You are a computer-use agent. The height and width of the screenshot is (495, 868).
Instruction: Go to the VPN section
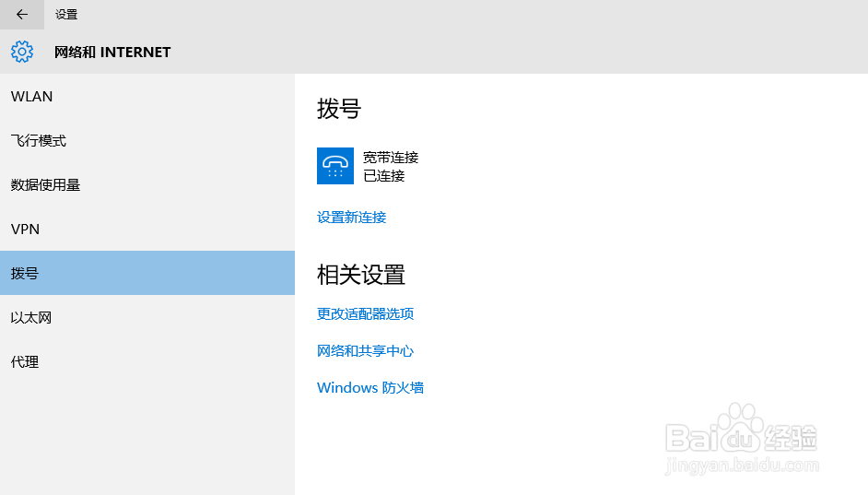pyautogui.click(x=147, y=230)
